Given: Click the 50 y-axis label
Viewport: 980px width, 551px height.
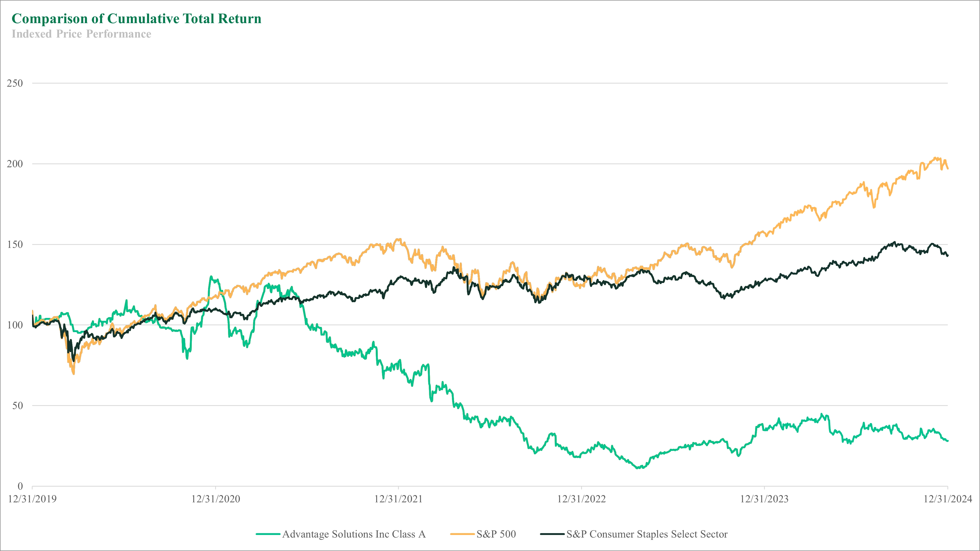Looking at the screenshot, I should (18, 406).
